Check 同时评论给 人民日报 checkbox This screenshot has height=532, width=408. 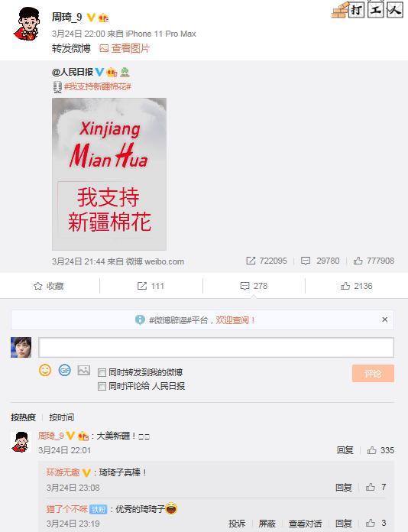coord(102,386)
